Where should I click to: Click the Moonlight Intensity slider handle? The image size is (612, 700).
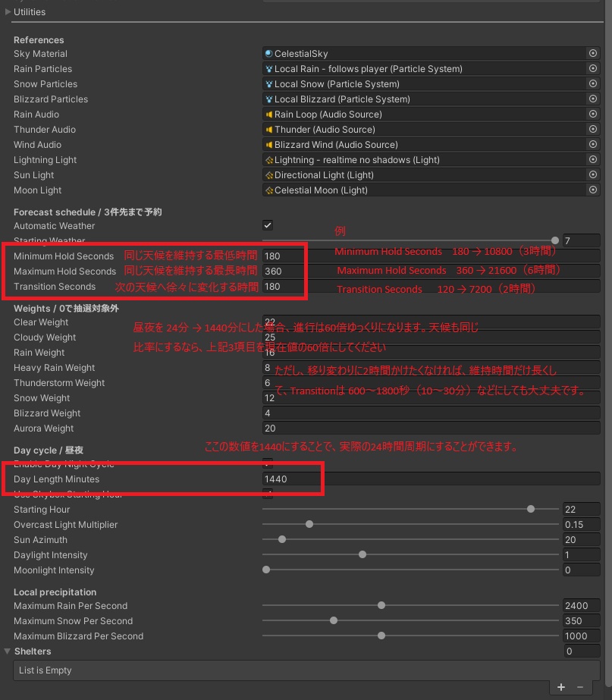(x=266, y=570)
